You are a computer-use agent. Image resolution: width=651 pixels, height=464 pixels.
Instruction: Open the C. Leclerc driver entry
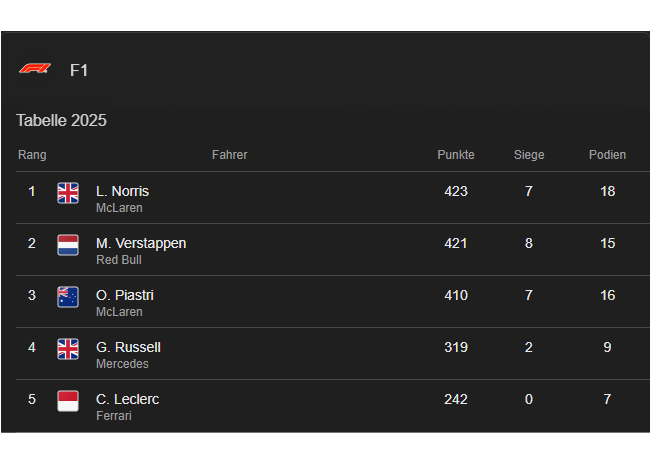click(127, 399)
